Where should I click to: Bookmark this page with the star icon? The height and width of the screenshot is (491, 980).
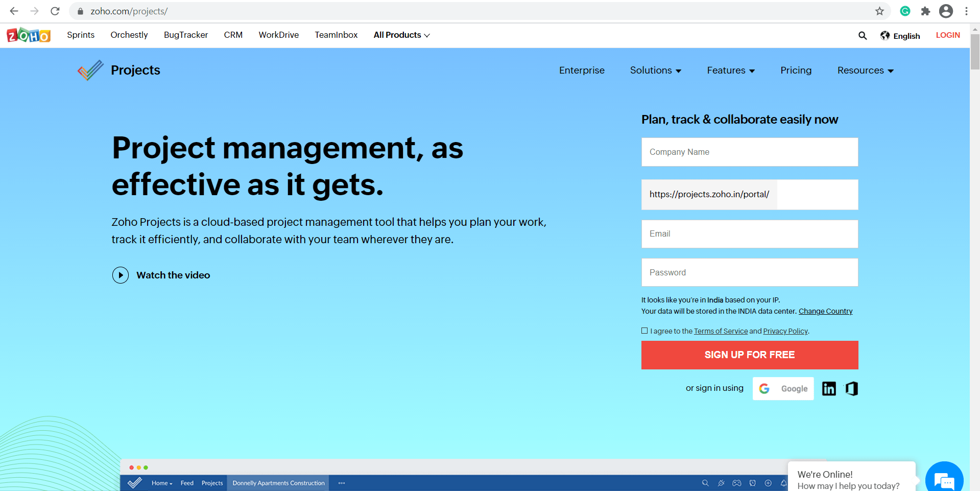tap(879, 11)
